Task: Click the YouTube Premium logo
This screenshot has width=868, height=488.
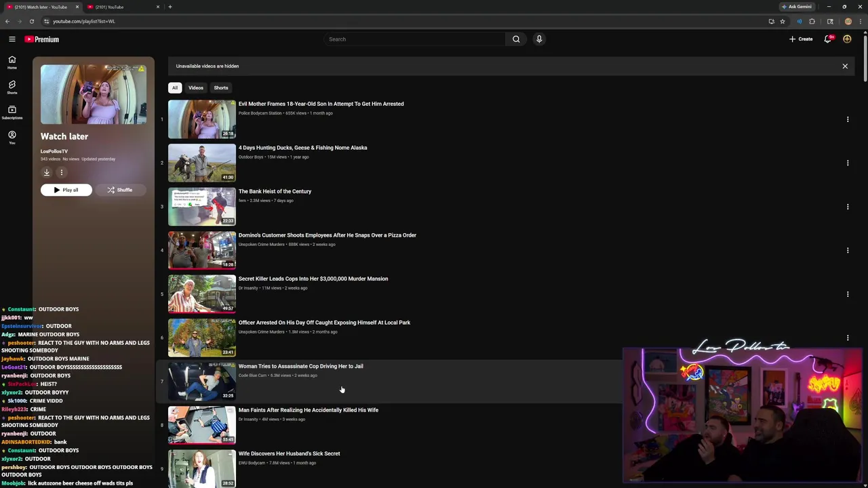Action: click(x=42, y=39)
